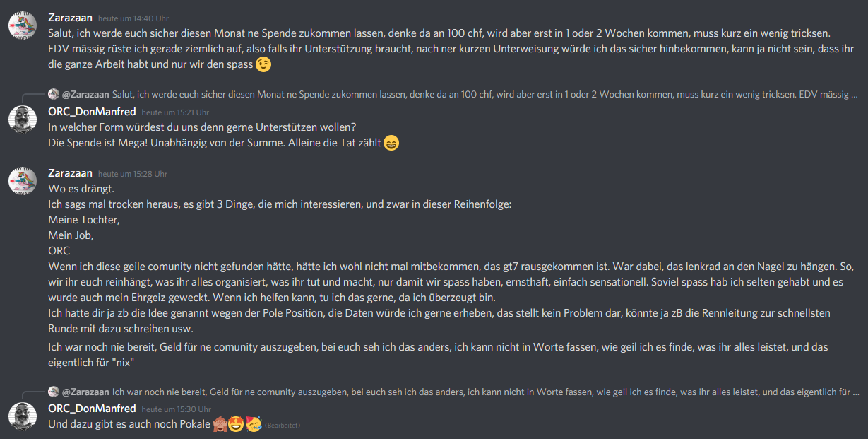Viewport: 868px width, 439px height.
Task: Click @Zarazaan mention in second reply preview
Action: pos(85,391)
